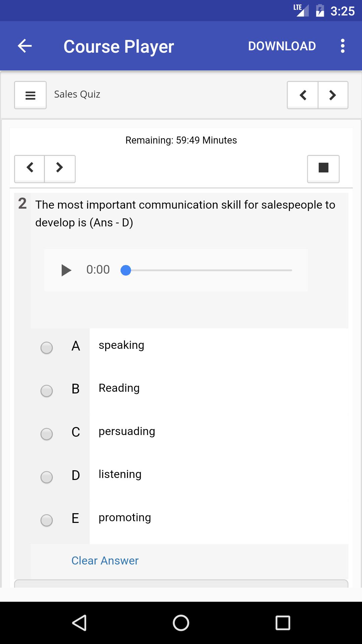Tap the back arrow in header

(x=25, y=46)
